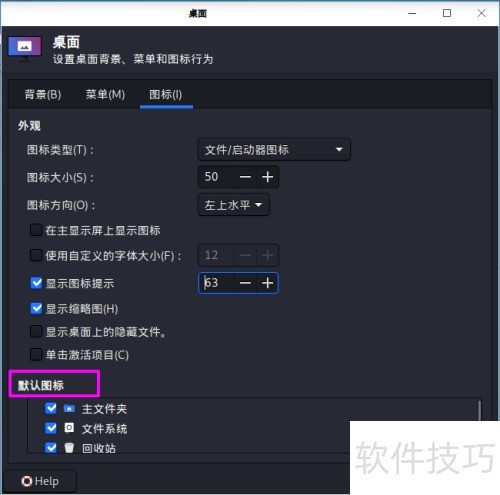Click the home folder icon beside 主文件夹

click(x=69, y=409)
